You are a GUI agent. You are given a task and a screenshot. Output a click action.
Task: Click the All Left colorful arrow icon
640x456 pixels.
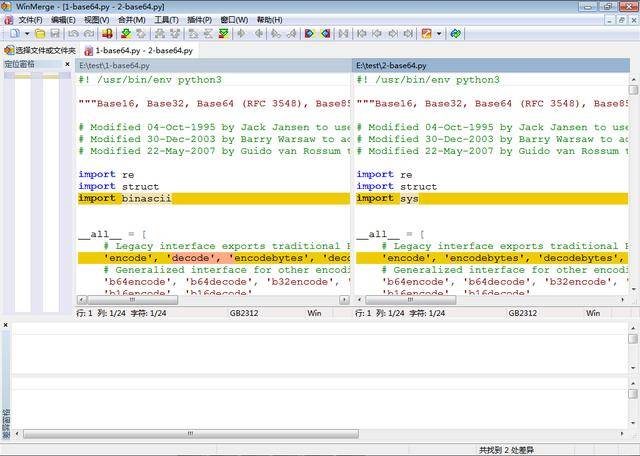click(x=325, y=33)
